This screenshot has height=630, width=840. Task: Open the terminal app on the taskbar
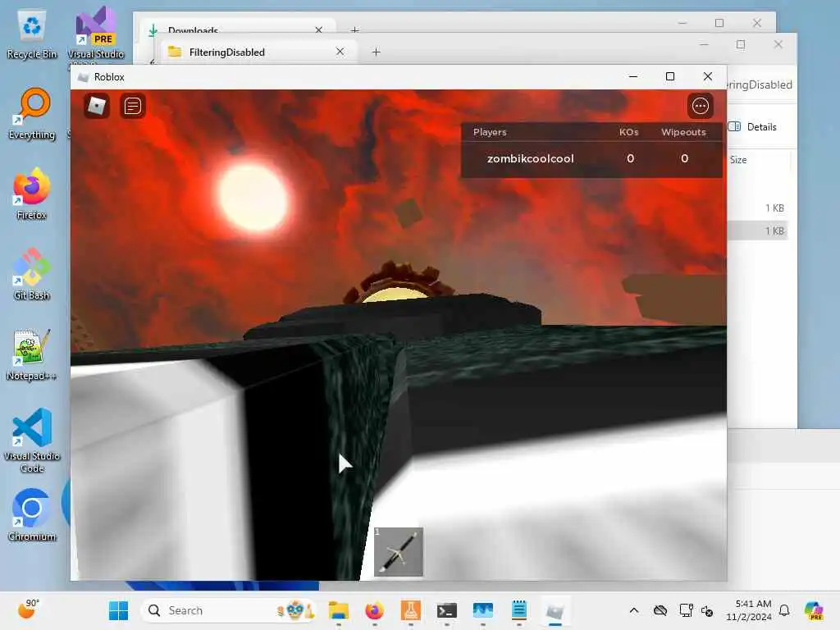pyautogui.click(x=447, y=610)
